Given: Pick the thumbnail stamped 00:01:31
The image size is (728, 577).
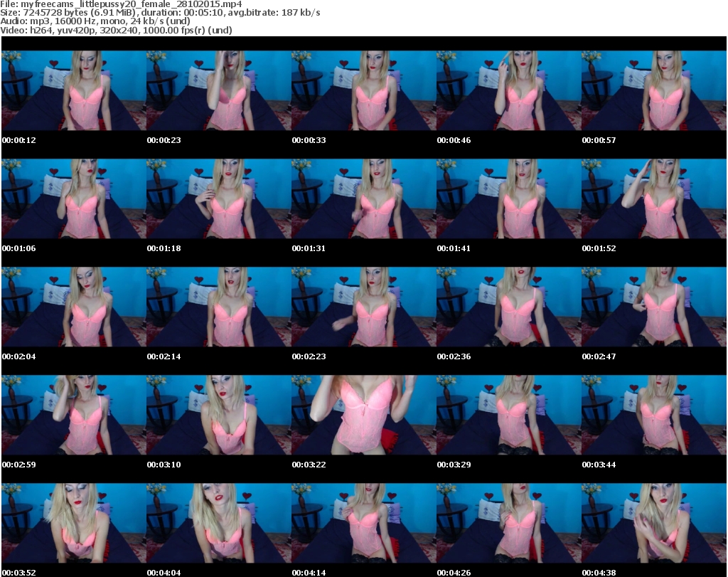Looking at the screenshot, I should pyautogui.click(x=363, y=198).
